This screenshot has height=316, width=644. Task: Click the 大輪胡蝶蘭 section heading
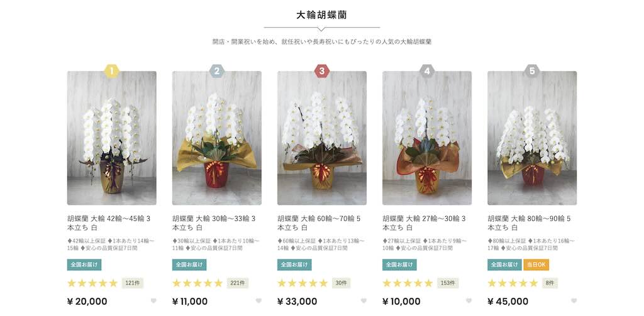point(321,15)
